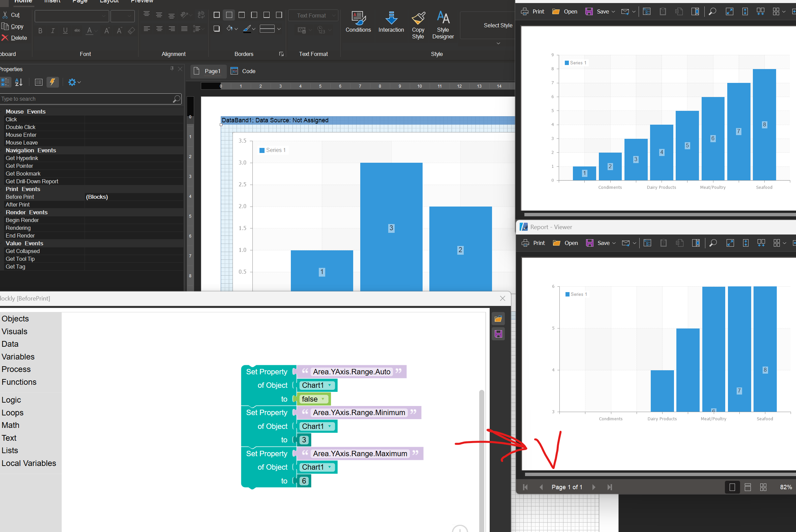Go to first page in viewer navigation
The image size is (796, 532).
click(x=525, y=487)
